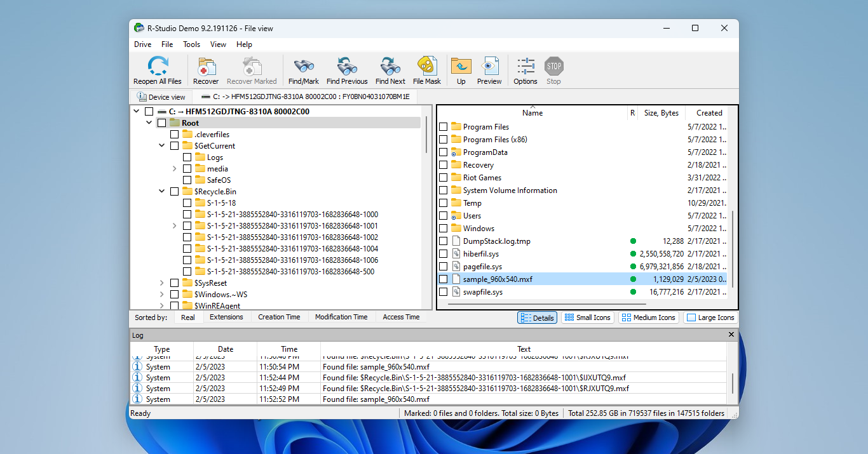Click the Find Next icon
This screenshot has height=454, width=868.
click(390, 66)
